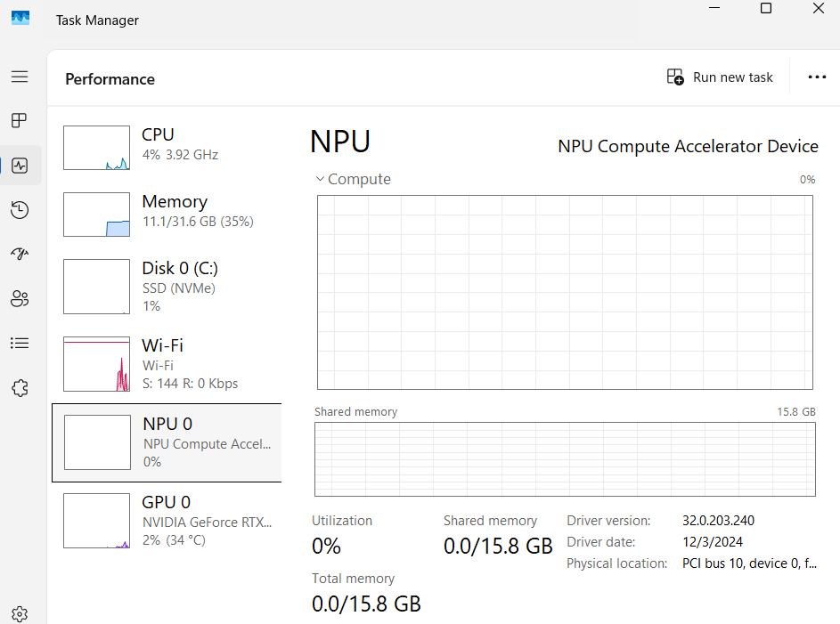Open Task Manager settings gear

pyautogui.click(x=20, y=613)
